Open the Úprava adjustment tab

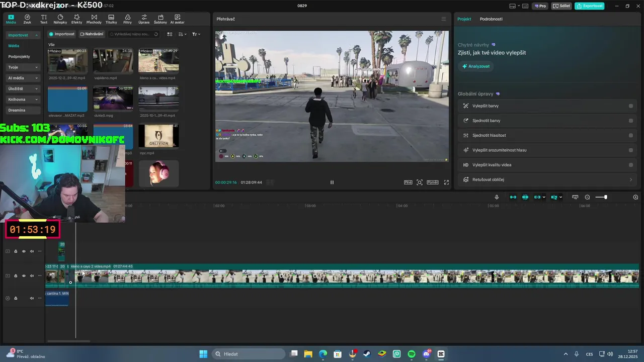144,19
